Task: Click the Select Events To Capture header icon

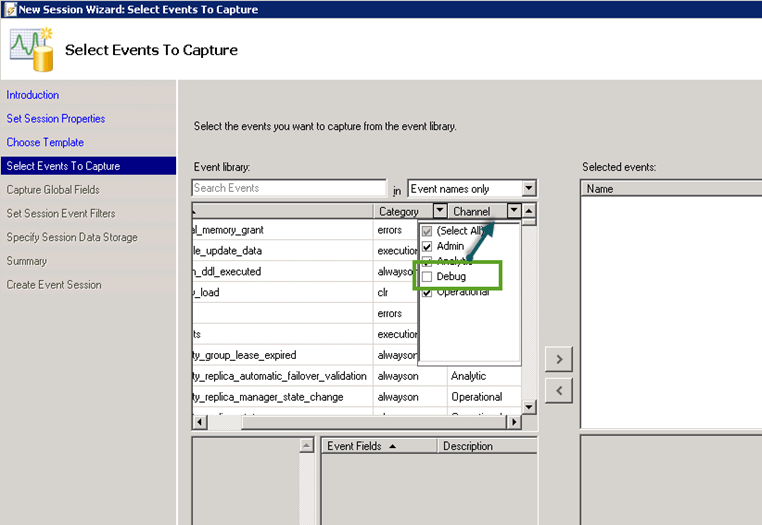Action: click(x=32, y=49)
